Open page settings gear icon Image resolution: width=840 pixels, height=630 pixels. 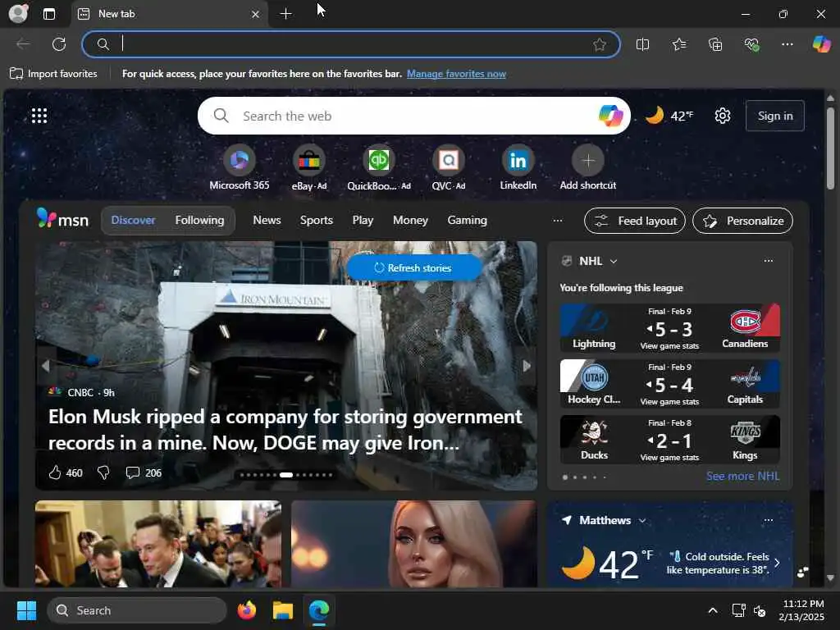pyautogui.click(x=722, y=116)
